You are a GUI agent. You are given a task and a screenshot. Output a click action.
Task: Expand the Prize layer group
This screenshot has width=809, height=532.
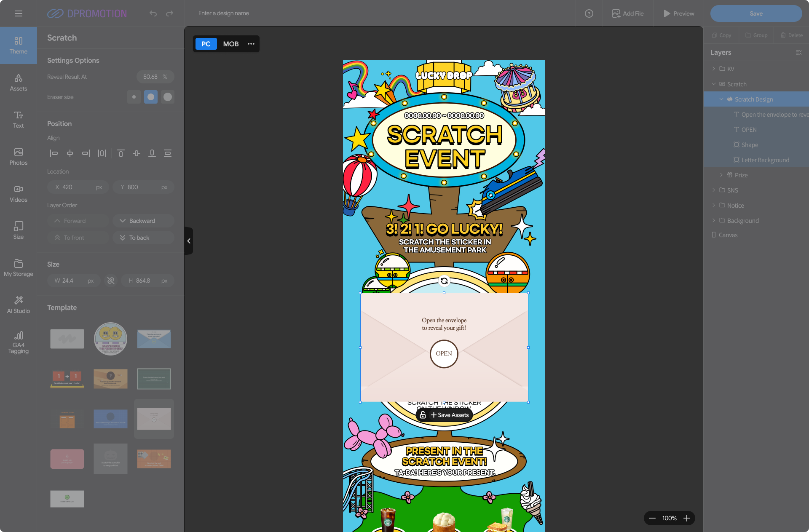(x=721, y=175)
